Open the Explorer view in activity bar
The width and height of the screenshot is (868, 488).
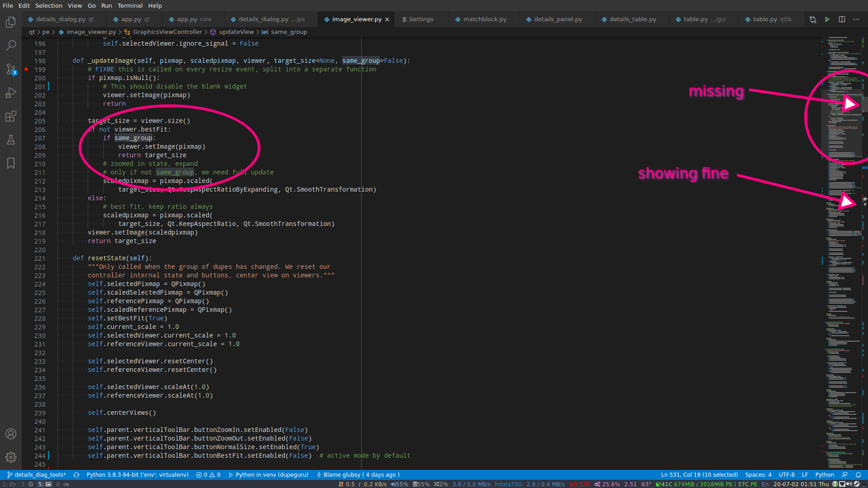[x=11, y=22]
